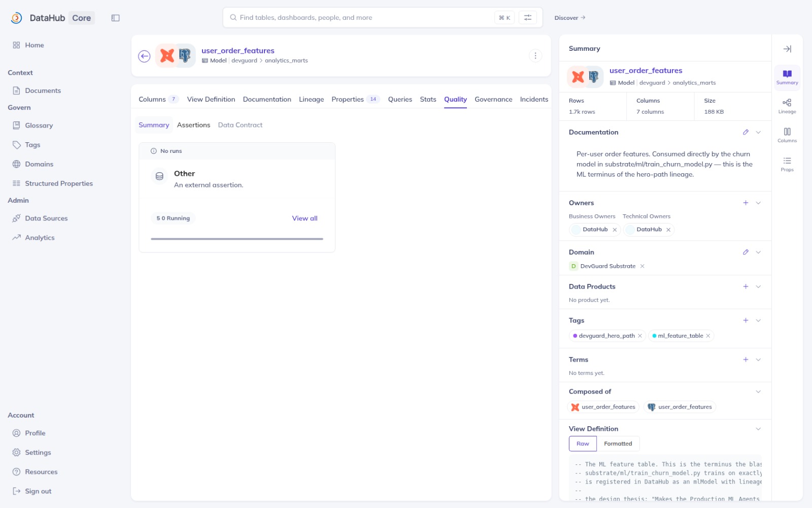The image size is (812, 508).
Task: Open Tags in sidebar
Action: (32, 145)
